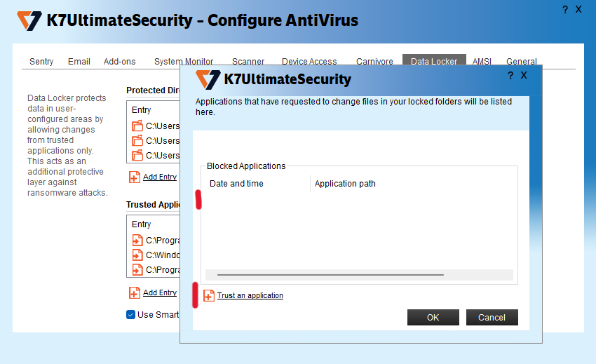The image size is (596, 364).
Task: Click the third protected directory folder icon
Action: [x=137, y=156]
